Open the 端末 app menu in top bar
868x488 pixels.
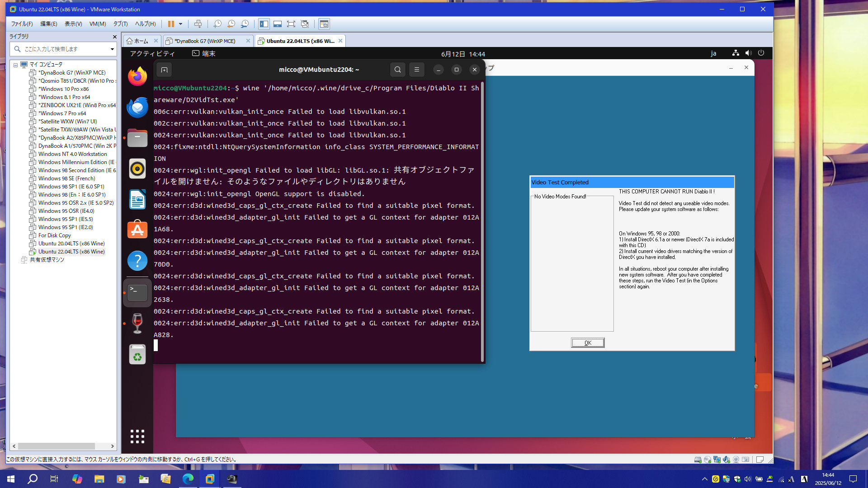(x=203, y=54)
